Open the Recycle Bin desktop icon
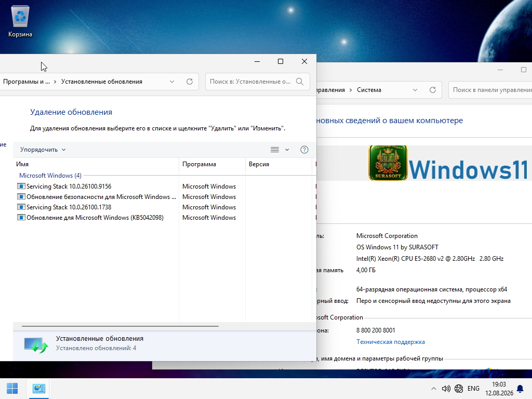The width and height of the screenshot is (532, 399). pos(20,22)
